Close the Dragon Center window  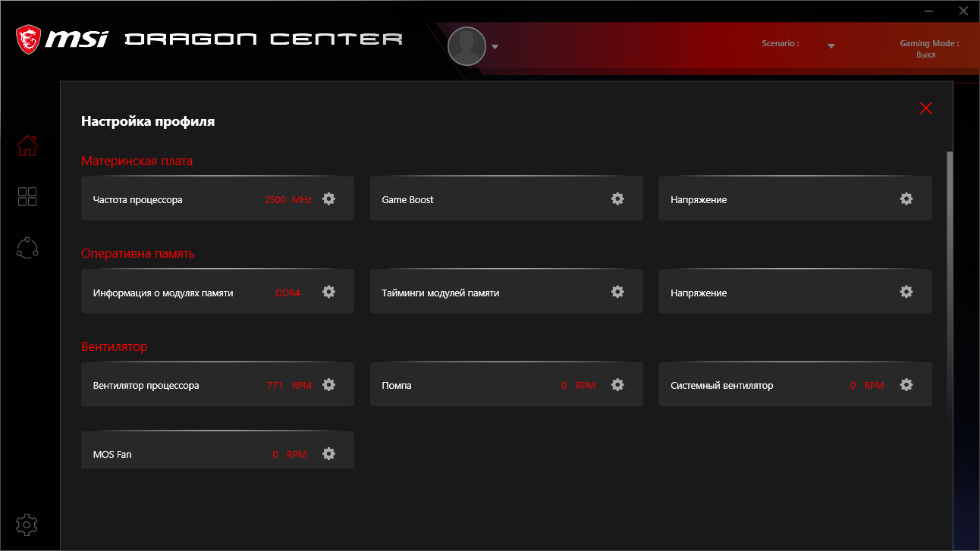click(963, 11)
